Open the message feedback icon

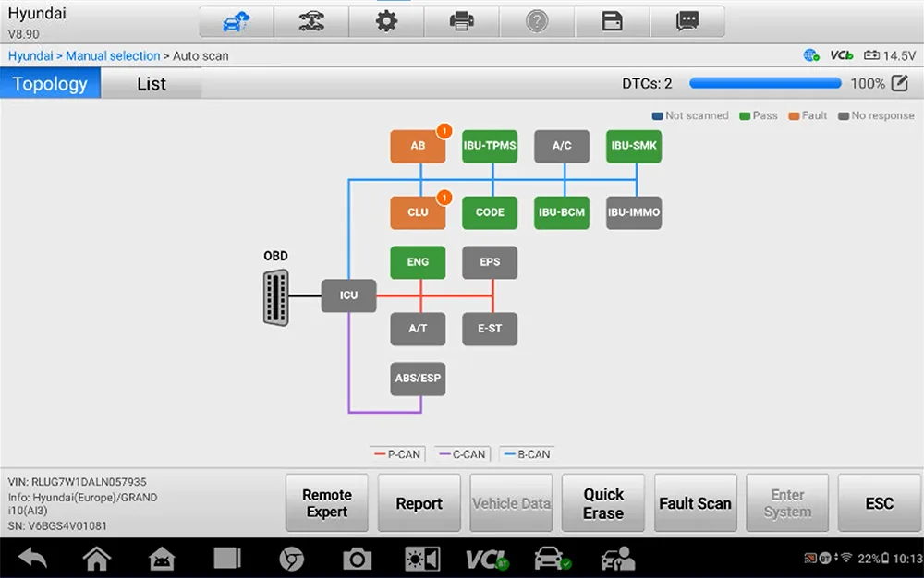(x=687, y=22)
